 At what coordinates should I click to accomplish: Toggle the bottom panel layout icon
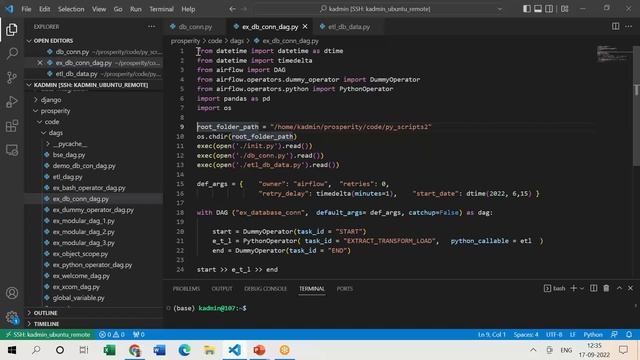538,9
